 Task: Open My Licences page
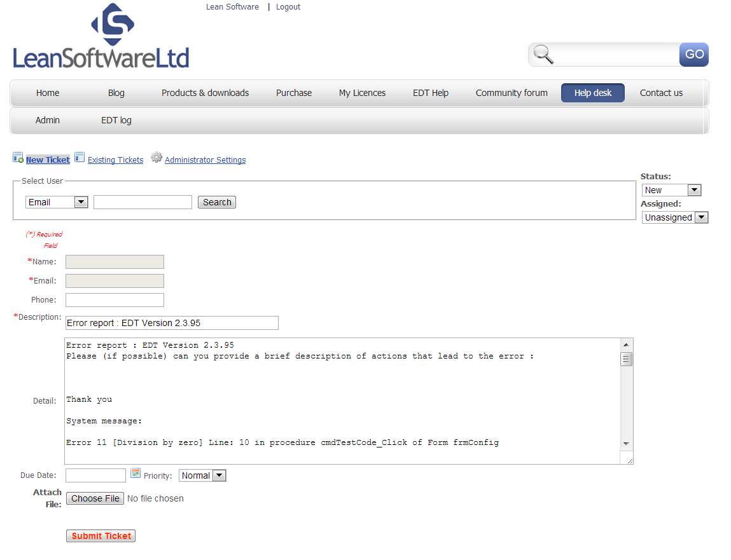click(362, 93)
